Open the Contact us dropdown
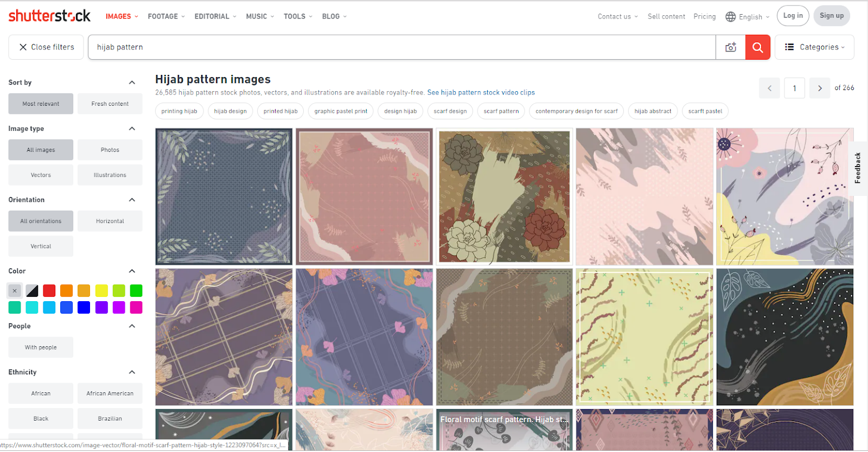868x452 pixels. 618,16
